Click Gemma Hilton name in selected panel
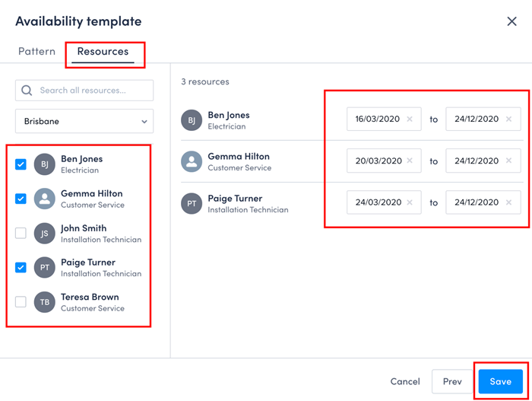 (x=239, y=156)
